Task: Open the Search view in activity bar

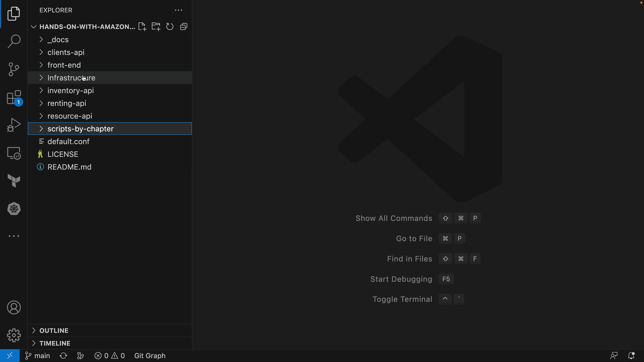Action: tap(14, 42)
